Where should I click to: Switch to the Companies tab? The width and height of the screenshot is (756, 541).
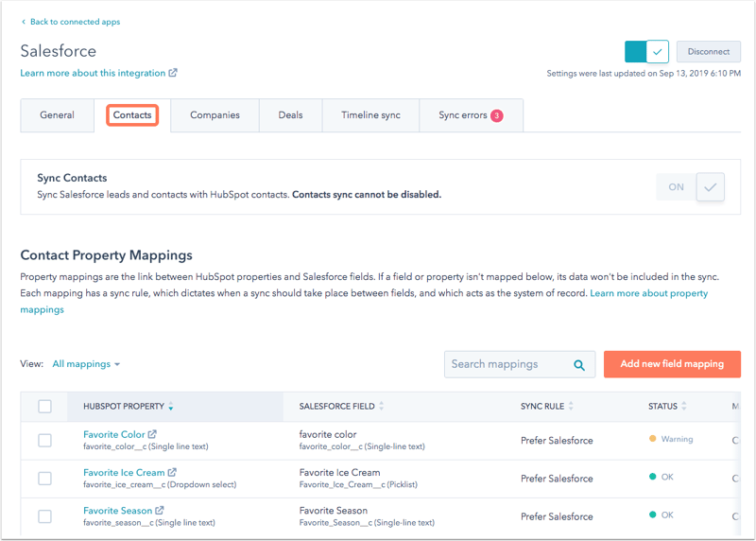point(215,115)
